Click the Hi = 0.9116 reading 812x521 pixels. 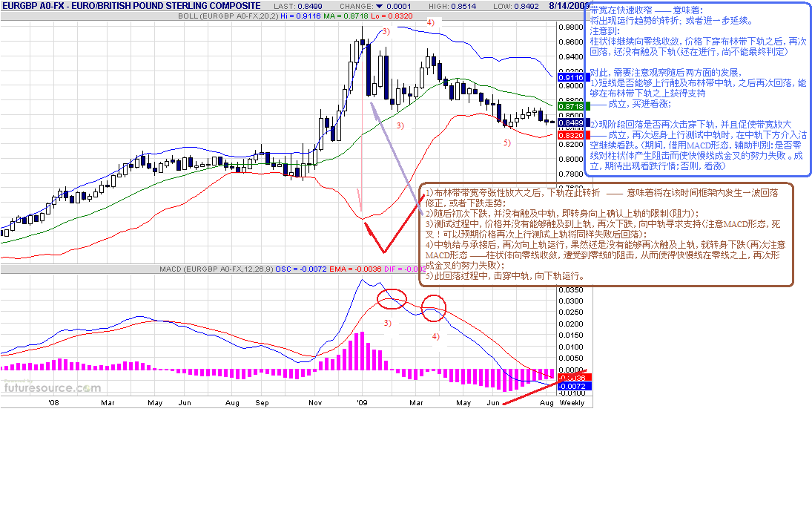pyautogui.click(x=300, y=16)
